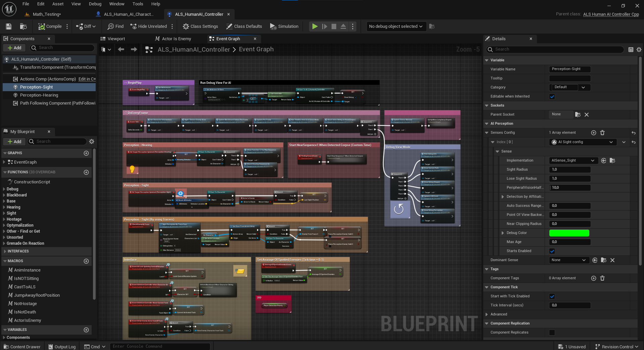Open the Output Log
The height and width of the screenshot is (350, 644).
pos(62,347)
